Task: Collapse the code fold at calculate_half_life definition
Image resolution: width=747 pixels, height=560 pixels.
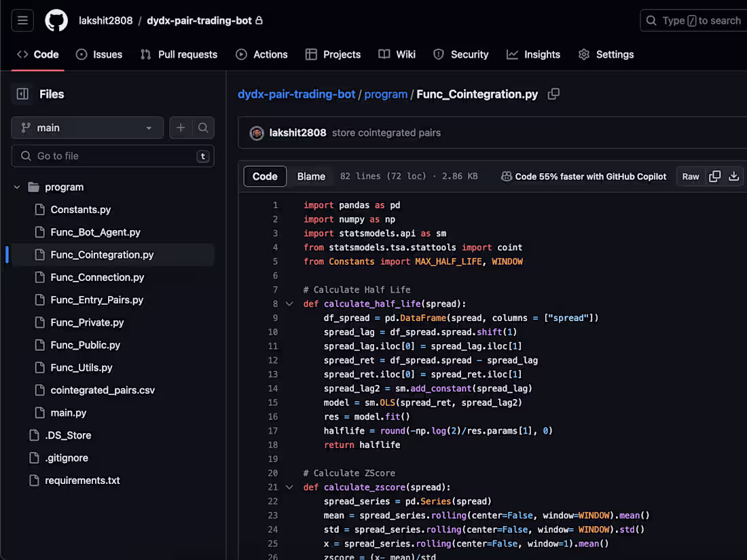Action: click(290, 303)
